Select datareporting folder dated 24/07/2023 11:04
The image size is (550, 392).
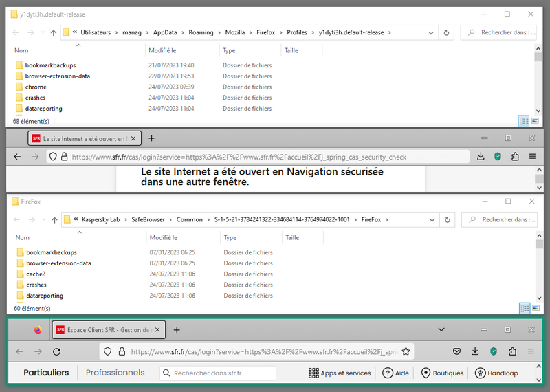(x=43, y=109)
